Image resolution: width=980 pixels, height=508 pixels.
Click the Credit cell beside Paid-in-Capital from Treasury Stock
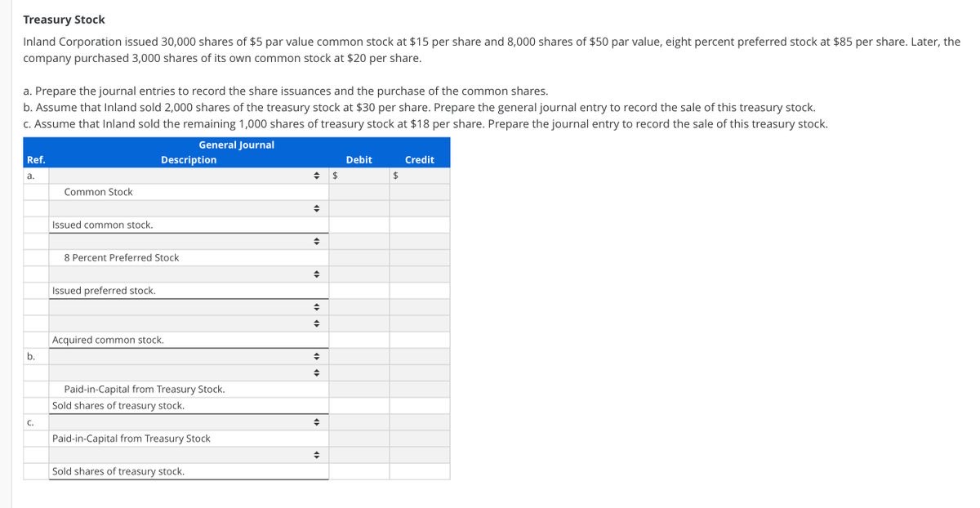(421, 389)
